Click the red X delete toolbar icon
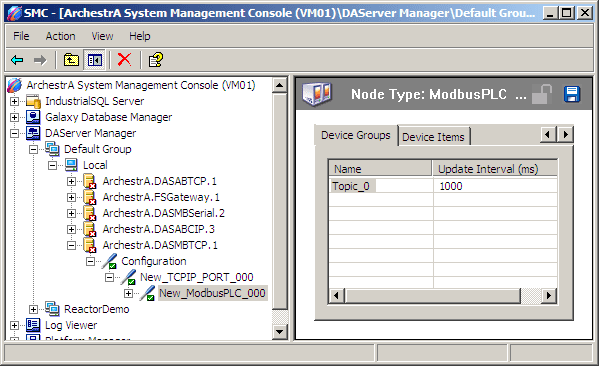The height and width of the screenshot is (366, 599). 124,60
